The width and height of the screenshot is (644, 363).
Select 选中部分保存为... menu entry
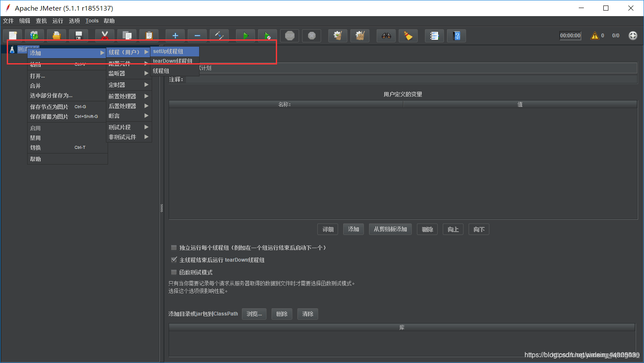[67, 95]
